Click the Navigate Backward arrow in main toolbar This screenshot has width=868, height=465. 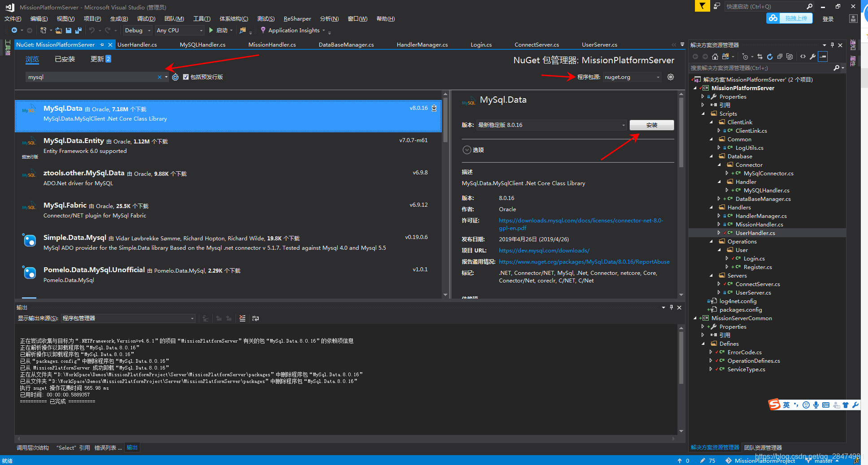pyautogui.click(x=14, y=30)
